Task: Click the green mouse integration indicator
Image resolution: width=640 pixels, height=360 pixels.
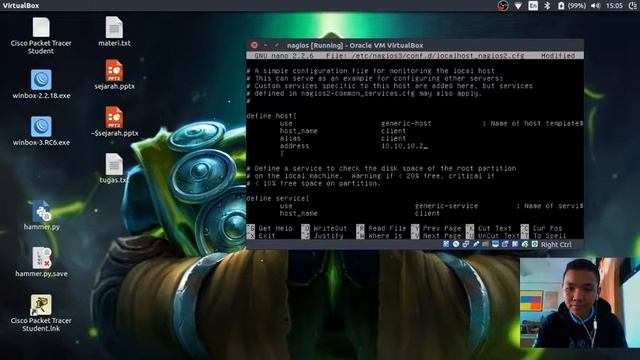Action: click(525, 244)
